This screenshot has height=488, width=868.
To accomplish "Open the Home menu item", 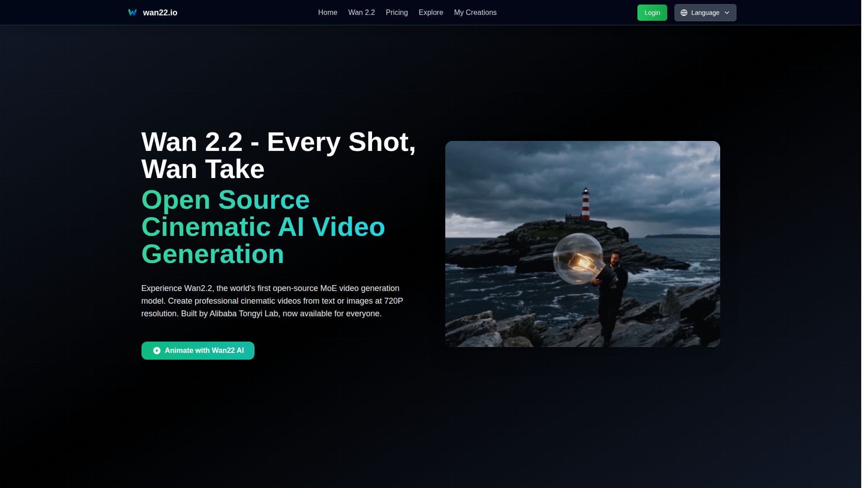I will (x=328, y=13).
